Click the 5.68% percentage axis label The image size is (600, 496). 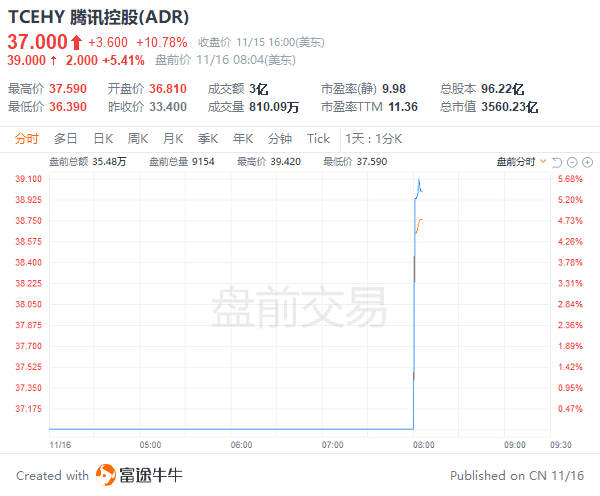(570, 179)
